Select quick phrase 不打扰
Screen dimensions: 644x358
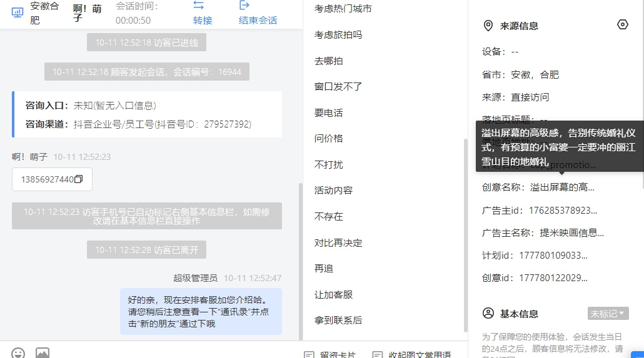pyautogui.click(x=328, y=165)
